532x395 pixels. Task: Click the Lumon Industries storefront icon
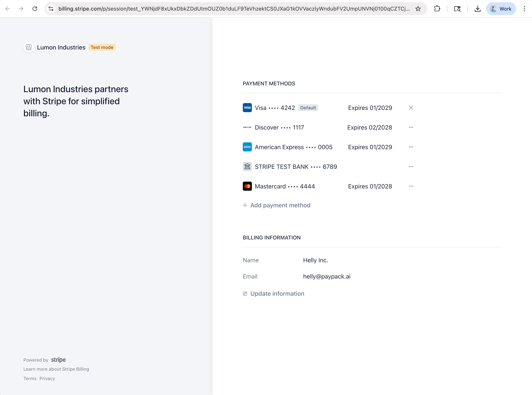[x=28, y=47]
